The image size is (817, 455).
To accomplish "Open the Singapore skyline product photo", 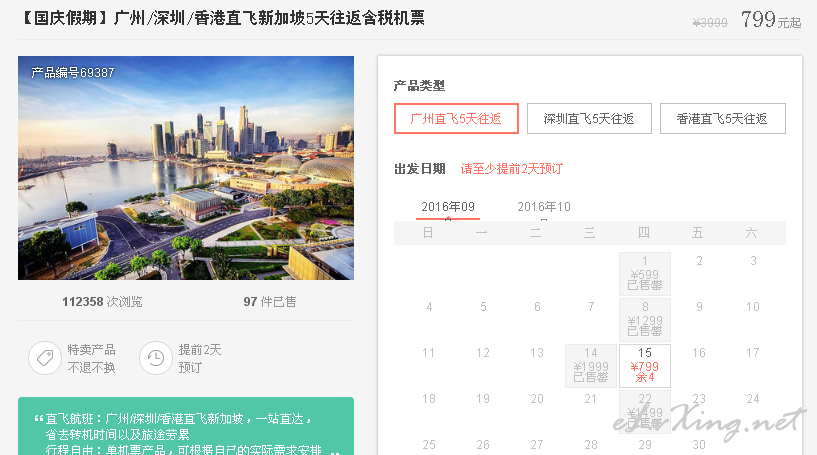I will (x=186, y=168).
